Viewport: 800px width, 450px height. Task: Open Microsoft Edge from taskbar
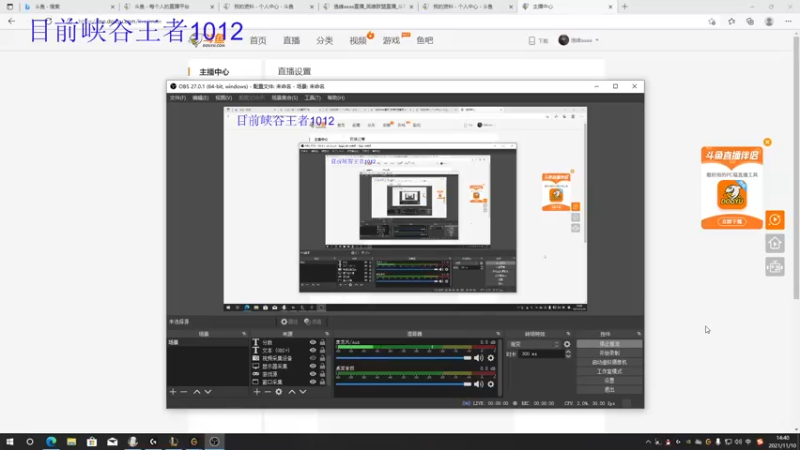pos(51,441)
